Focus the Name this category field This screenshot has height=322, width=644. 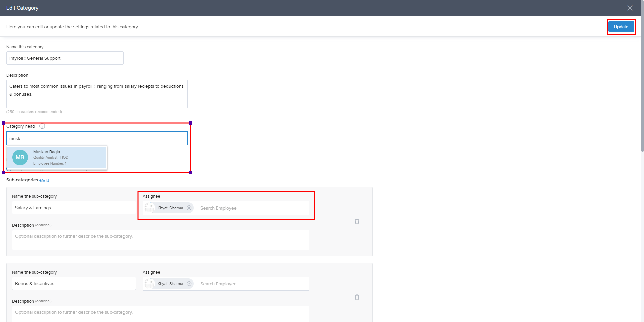(x=65, y=58)
